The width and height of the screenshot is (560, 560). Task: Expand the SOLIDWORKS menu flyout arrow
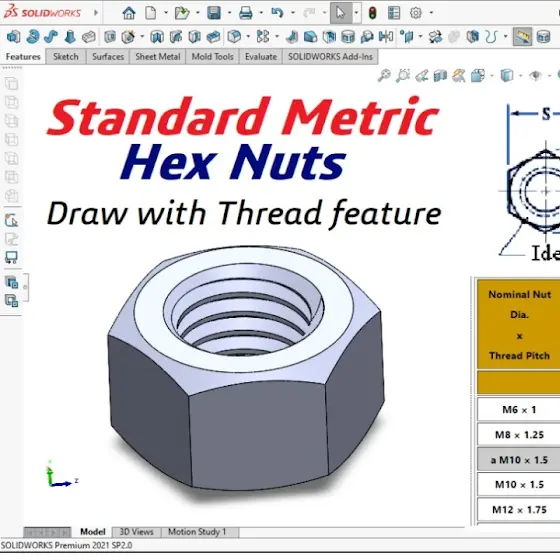click(96, 13)
